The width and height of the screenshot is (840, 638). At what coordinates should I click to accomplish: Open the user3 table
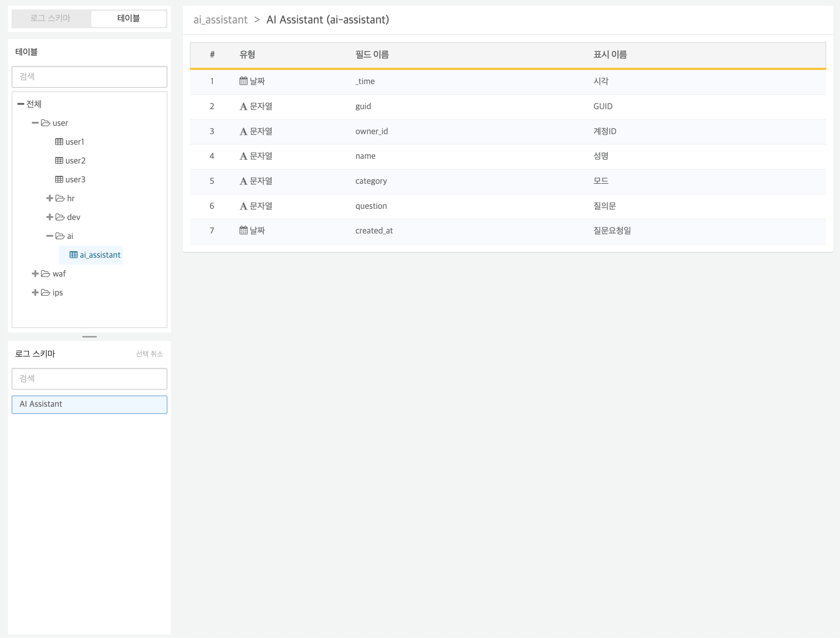tap(76, 180)
